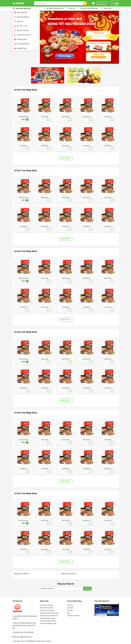Click the Homefarm logo in header

pos(18,3)
